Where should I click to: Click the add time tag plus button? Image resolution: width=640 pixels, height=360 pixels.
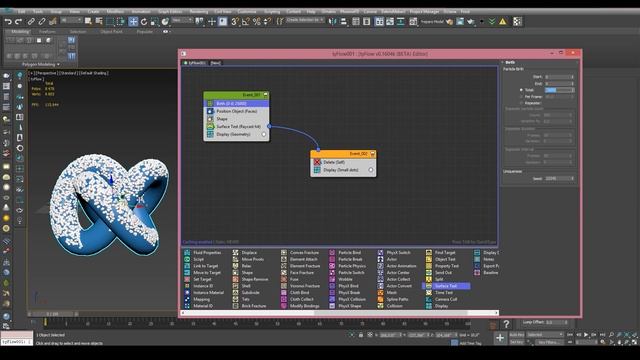pos(500,338)
